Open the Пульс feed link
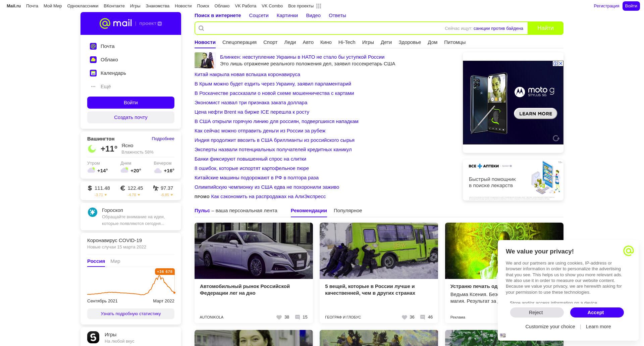This screenshot has width=644, height=346. coord(202,211)
